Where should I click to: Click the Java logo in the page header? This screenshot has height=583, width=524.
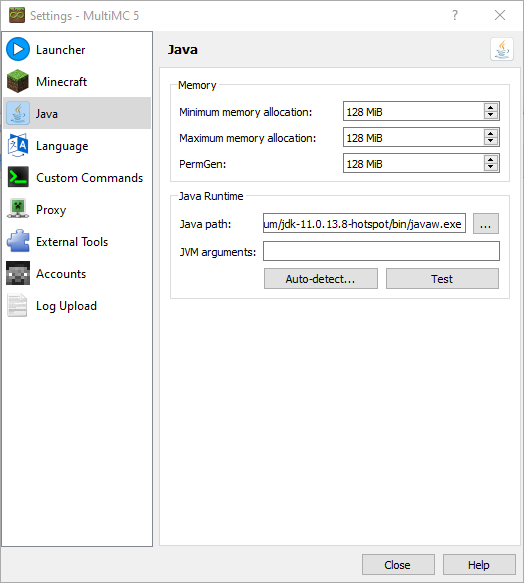(502, 49)
